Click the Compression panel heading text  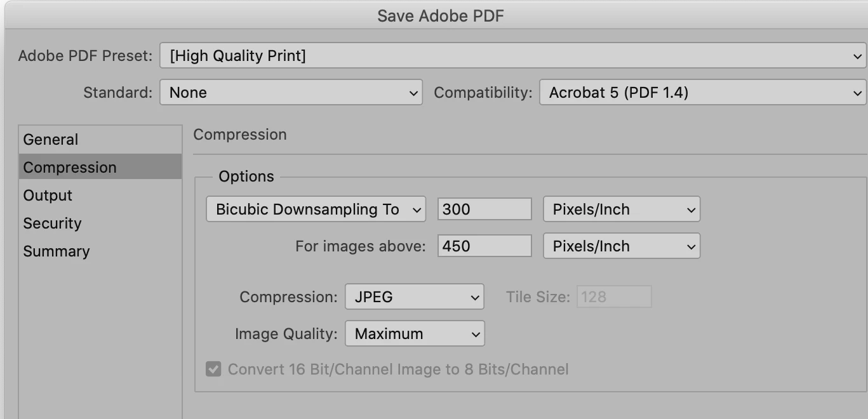[240, 135]
